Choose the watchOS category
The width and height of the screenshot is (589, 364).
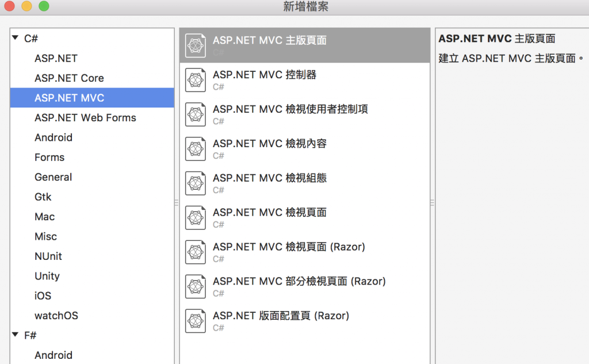56,316
